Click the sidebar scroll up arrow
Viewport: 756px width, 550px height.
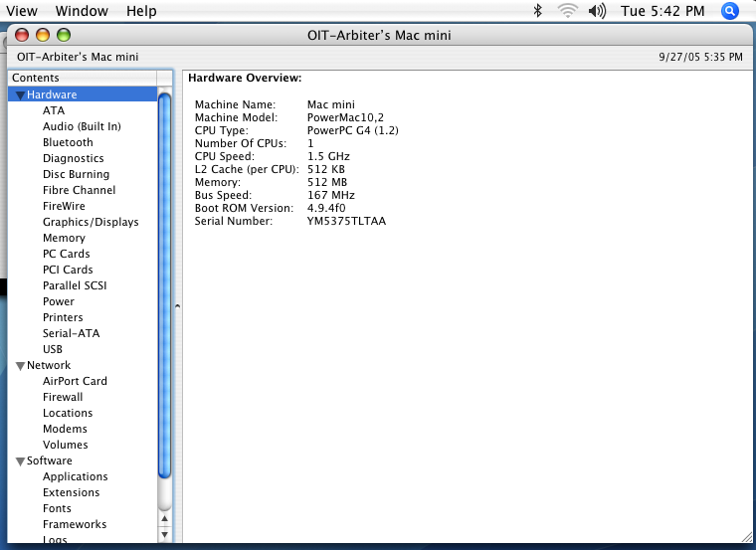pos(164,518)
